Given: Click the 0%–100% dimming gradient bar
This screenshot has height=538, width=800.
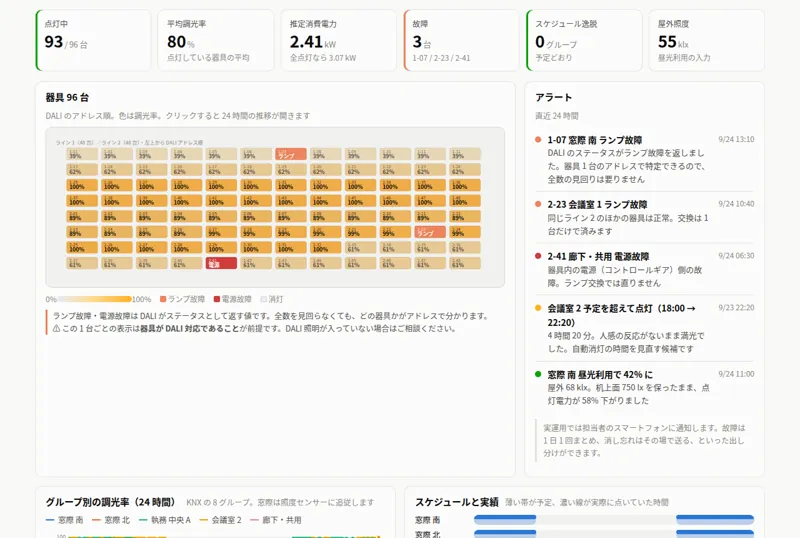Looking at the screenshot, I should click(94, 299).
